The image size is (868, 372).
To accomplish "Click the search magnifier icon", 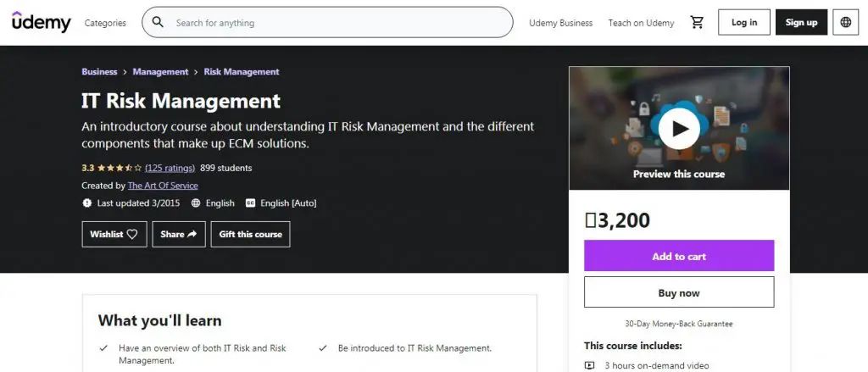I will [x=158, y=23].
